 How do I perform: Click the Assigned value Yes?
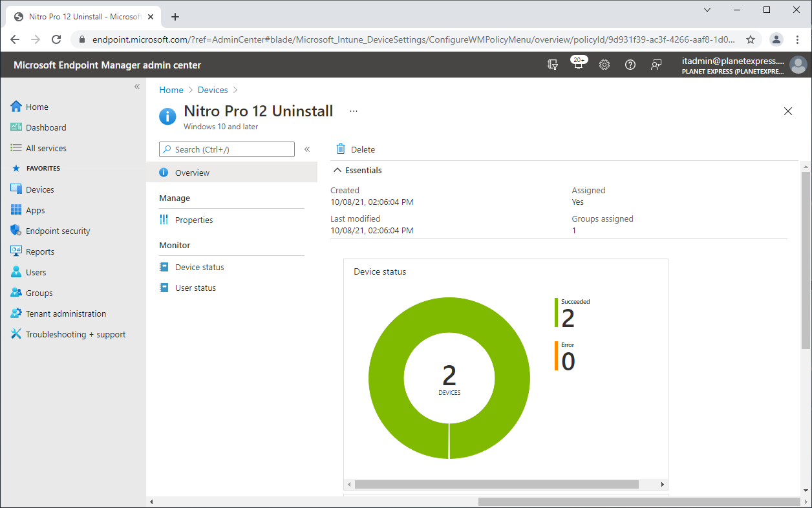(578, 202)
